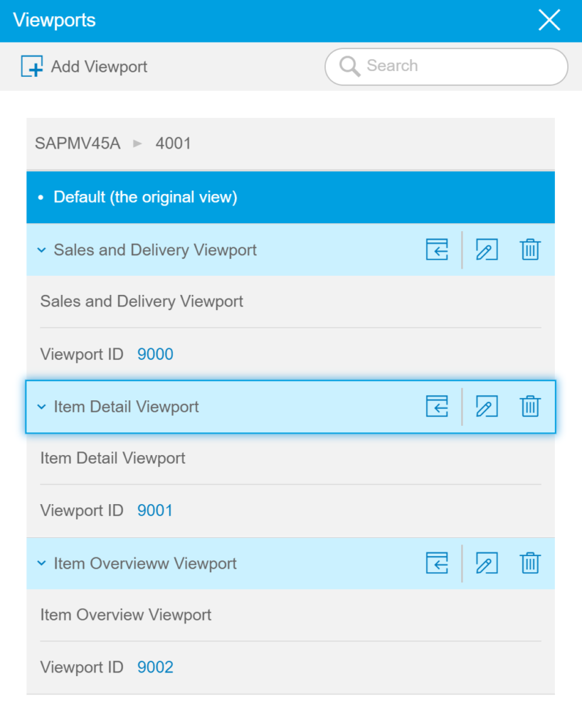
Task: Collapse the Item Overvieww Viewport entry
Action: [41, 563]
